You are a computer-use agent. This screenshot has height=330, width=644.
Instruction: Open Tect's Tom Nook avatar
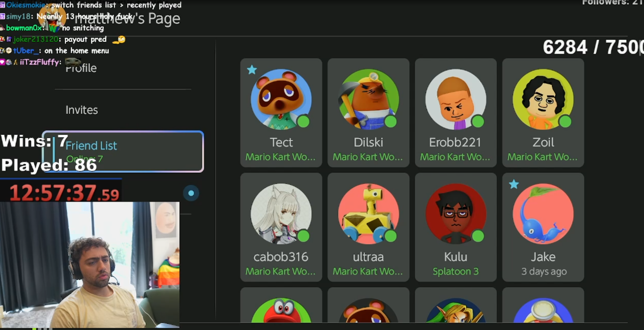point(281,99)
